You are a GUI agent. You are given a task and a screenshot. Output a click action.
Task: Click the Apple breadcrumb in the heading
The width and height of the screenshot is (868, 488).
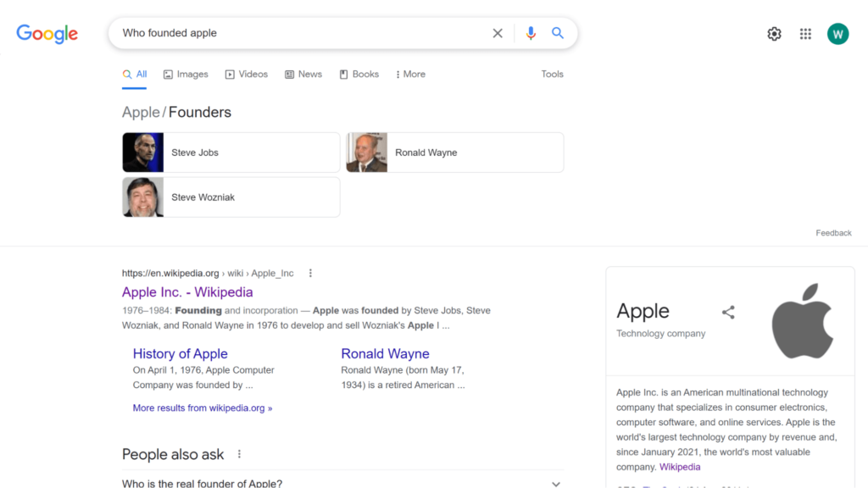tap(141, 113)
